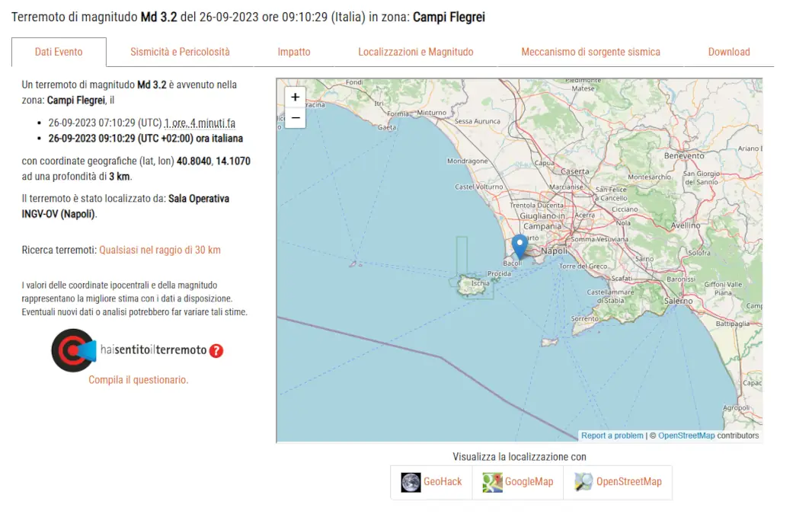Select the Dati Evento tab
This screenshot has height=514, width=812.
[59, 52]
